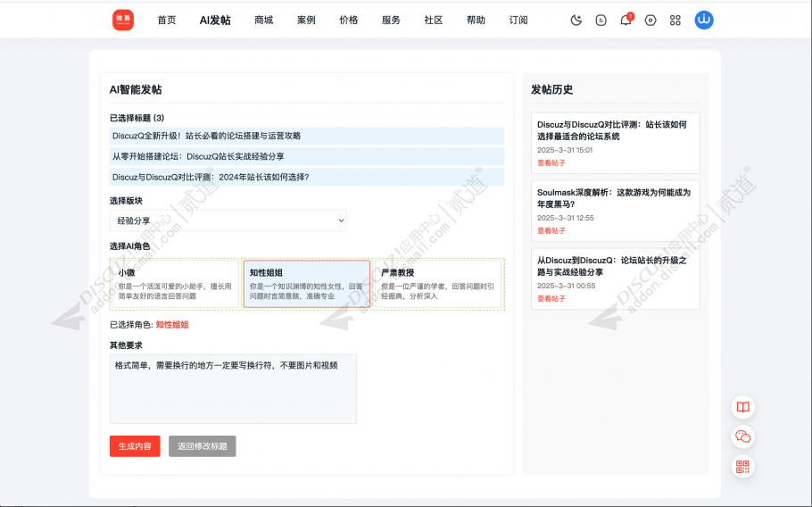Click the gray 返回修改标题 button
The width and height of the screenshot is (812, 507).
click(202, 446)
